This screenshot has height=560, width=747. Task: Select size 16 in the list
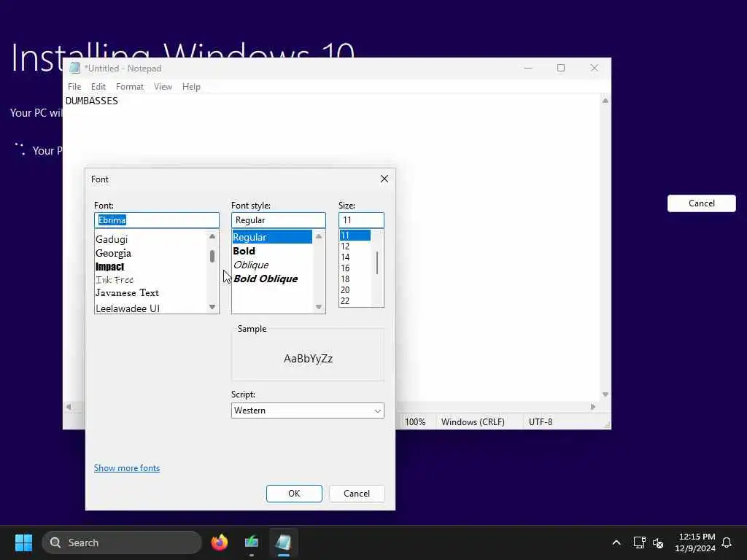(x=345, y=268)
